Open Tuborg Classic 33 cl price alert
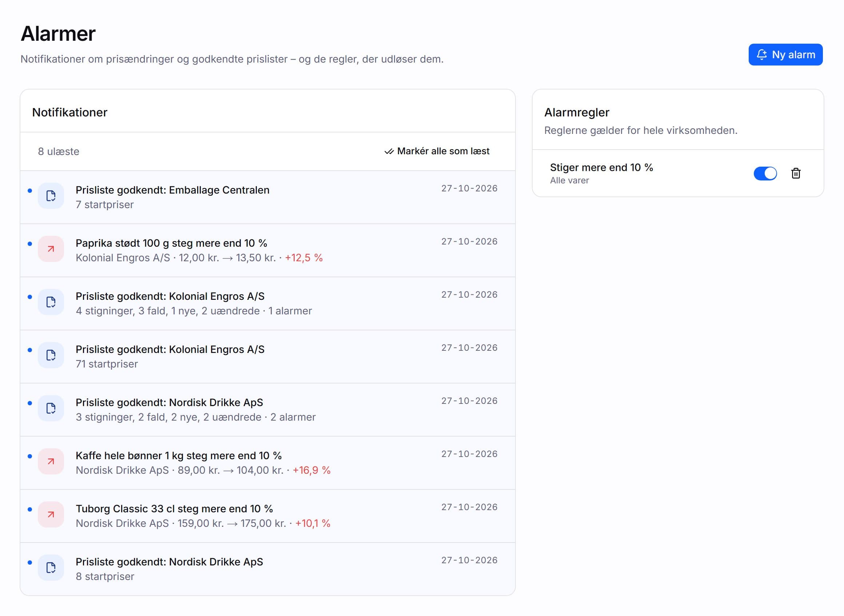Image resolution: width=844 pixels, height=616 pixels. coord(268,516)
